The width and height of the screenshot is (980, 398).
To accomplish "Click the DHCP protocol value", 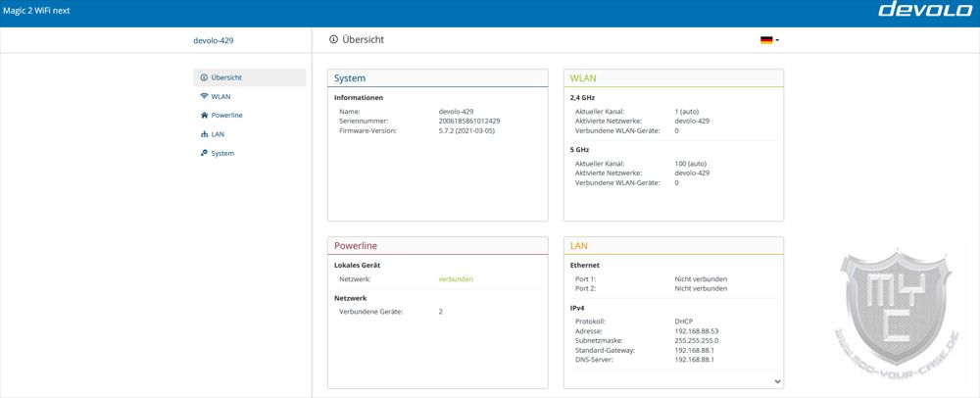I will click(684, 322).
